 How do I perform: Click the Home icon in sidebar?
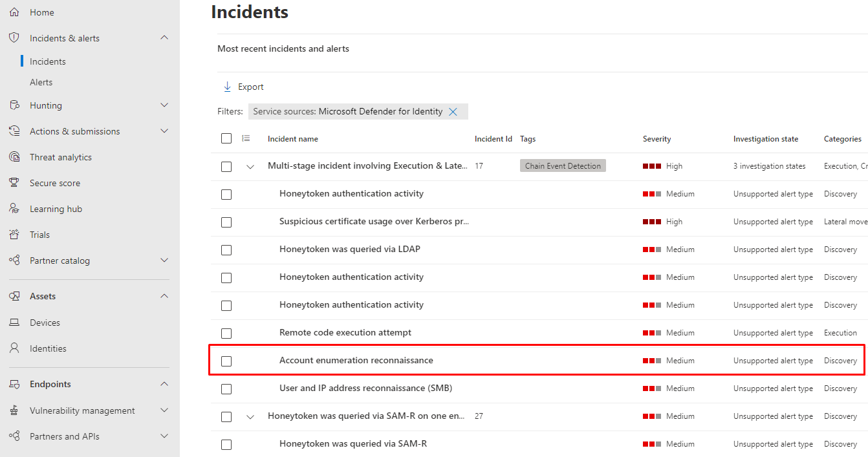tap(14, 12)
